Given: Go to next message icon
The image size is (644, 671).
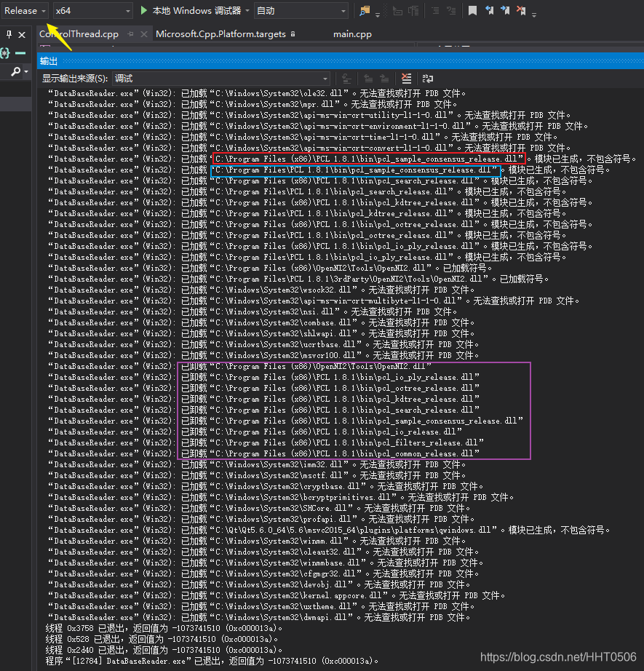Looking at the screenshot, I should [x=384, y=79].
